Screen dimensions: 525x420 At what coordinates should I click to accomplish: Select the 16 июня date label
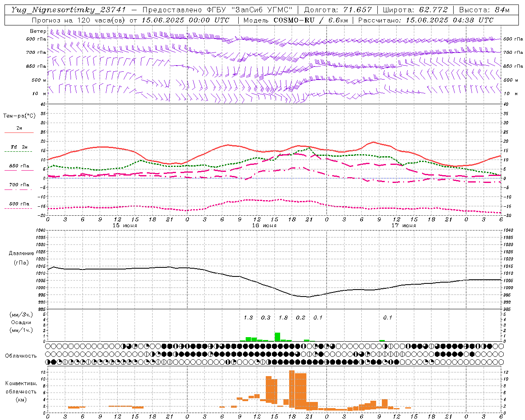[x=264, y=226]
